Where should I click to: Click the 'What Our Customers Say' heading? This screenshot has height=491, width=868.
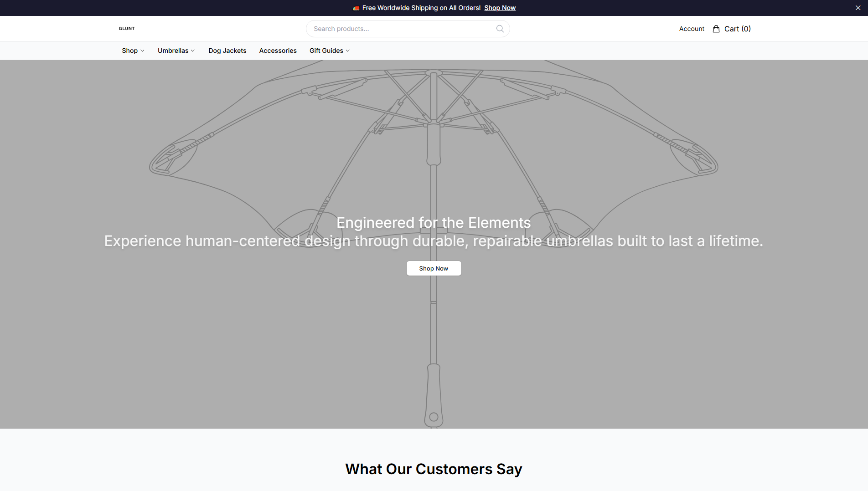coord(434,469)
